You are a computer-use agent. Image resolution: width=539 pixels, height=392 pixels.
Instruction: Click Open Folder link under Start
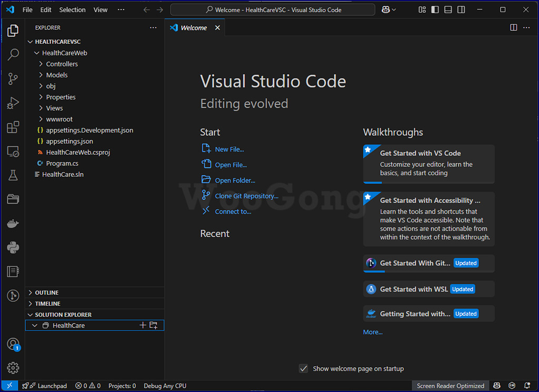click(235, 180)
